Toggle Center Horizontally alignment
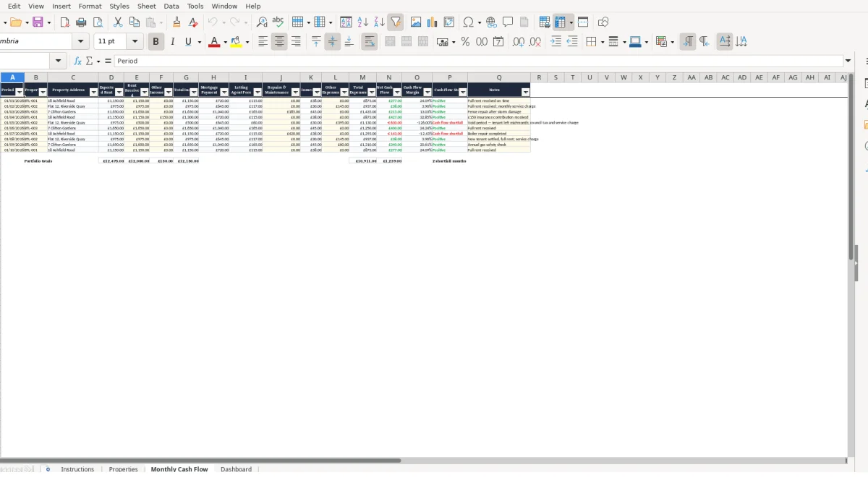868x488 pixels. (279, 42)
